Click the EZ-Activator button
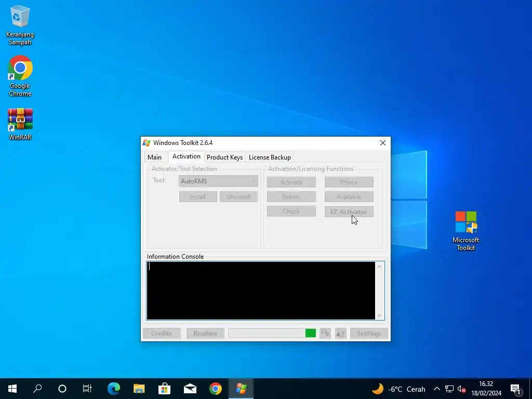Screen dimensions: 532x399 [349, 212]
